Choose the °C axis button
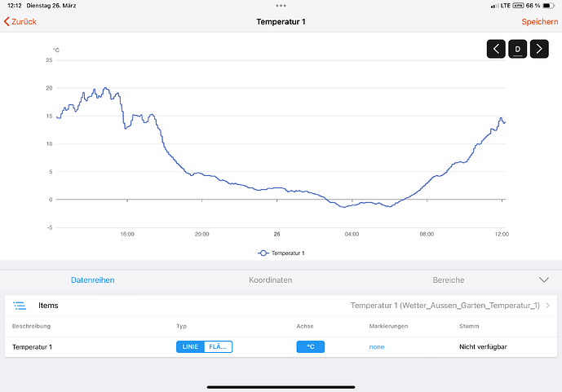The width and height of the screenshot is (562, 392). point(310,346)
